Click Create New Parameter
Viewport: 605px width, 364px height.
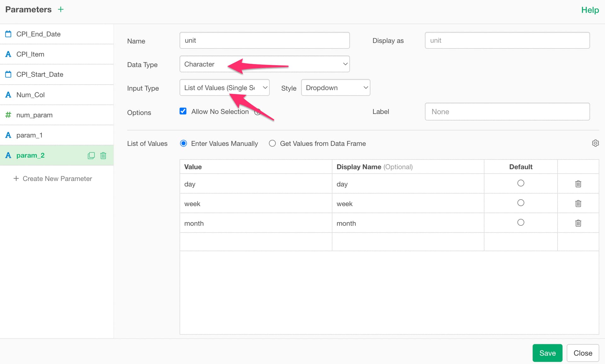tap(53, 179)
